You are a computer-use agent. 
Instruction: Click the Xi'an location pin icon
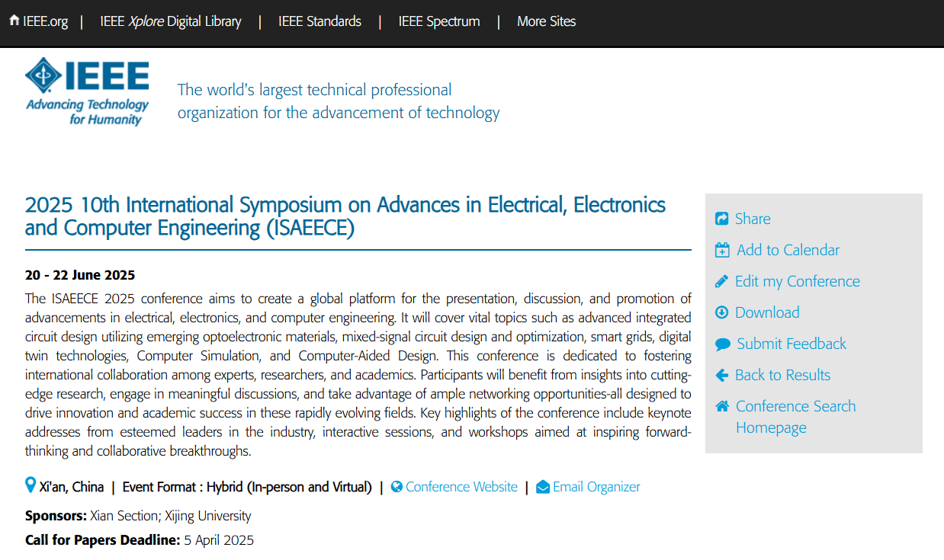tap(31, 485)
